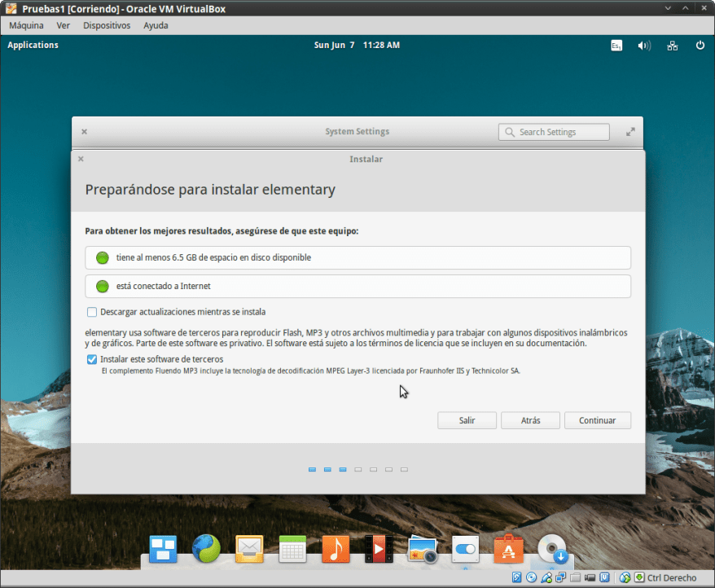Screen dimensions: 715x588
Task: Toggle the green disk space indicator dot
Action: click(x=102, y=257)
